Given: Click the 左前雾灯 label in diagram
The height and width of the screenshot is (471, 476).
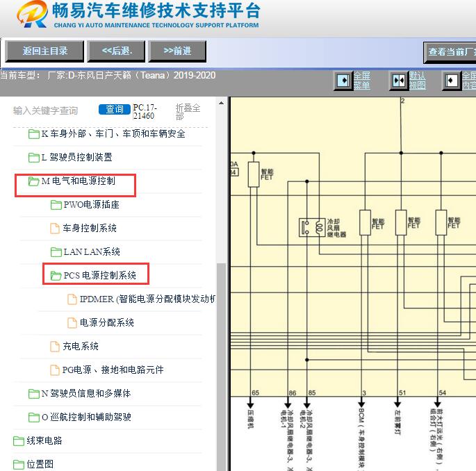Looking at the screenshot, I should pyautogui.click(x=397, y=422).
